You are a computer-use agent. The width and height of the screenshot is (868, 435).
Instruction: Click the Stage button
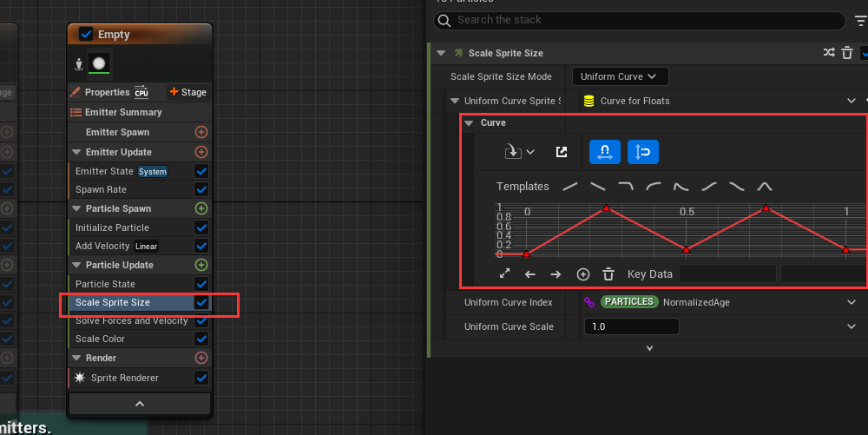pos(187,92)
